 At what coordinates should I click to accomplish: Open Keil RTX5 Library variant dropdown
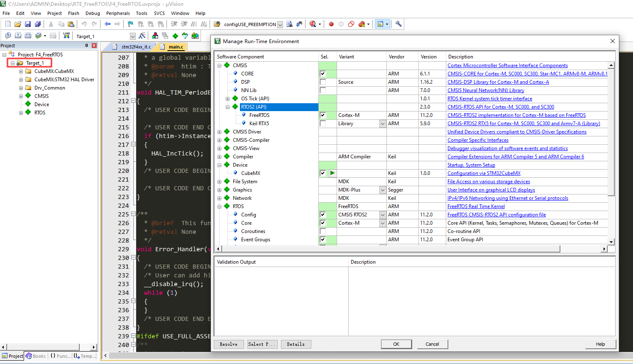click(x=383, y=124)
